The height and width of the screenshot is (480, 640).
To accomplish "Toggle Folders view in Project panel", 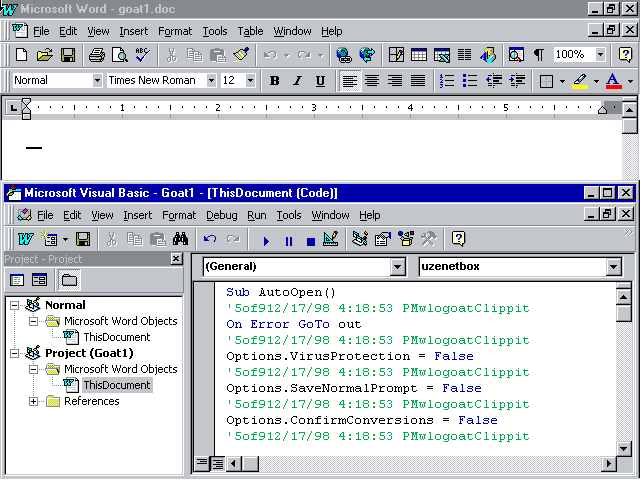I will coord(69,280).
